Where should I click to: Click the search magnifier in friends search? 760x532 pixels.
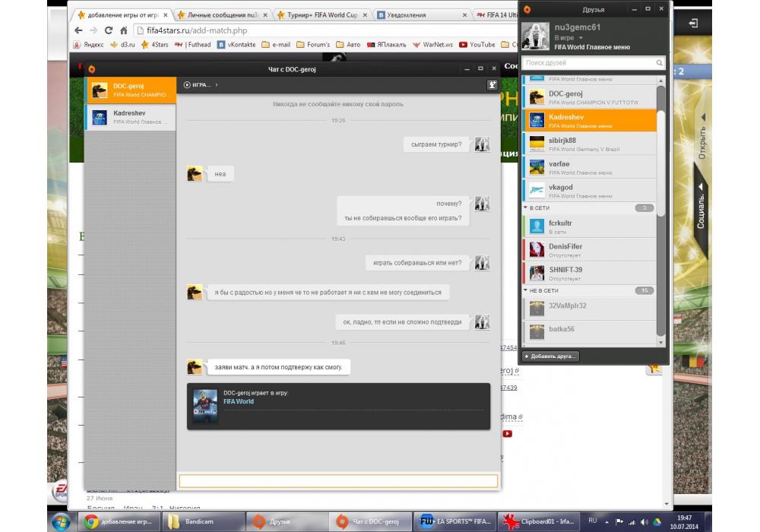click(659, 64)
